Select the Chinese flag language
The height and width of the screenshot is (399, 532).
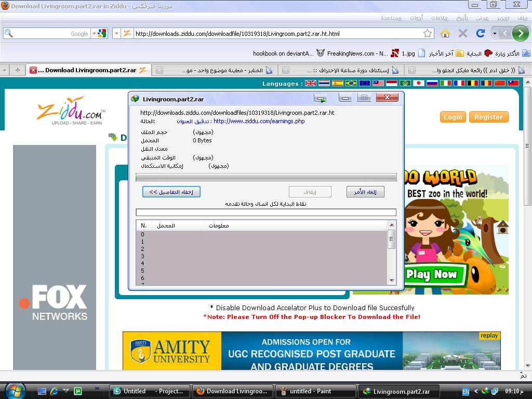click(x=499, y=83)
